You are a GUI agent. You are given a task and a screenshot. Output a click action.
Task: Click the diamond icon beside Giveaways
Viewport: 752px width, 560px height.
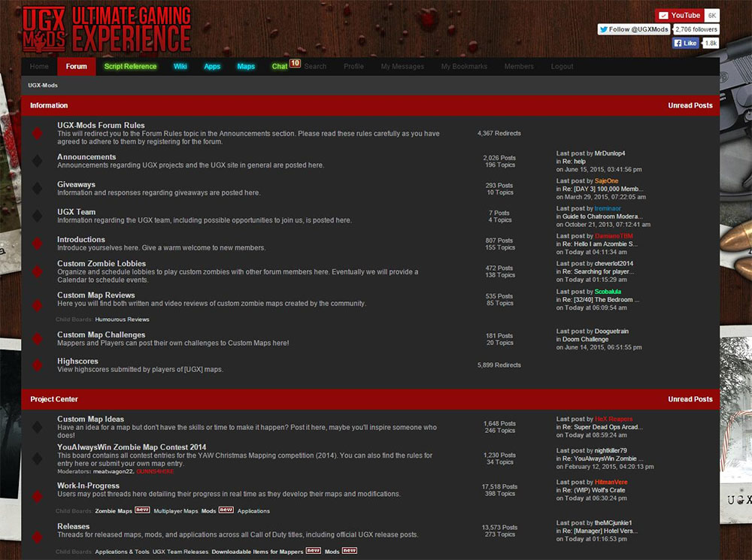[38, 189]
